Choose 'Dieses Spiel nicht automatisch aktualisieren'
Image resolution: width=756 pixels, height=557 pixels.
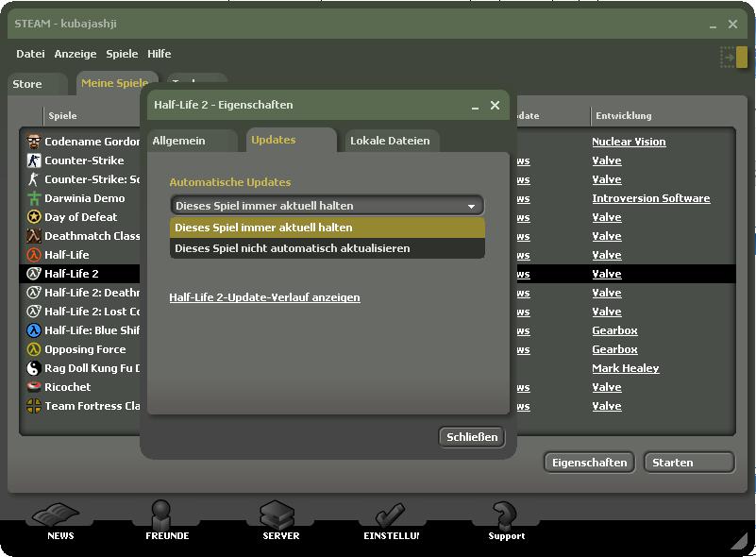click(328, 248)
